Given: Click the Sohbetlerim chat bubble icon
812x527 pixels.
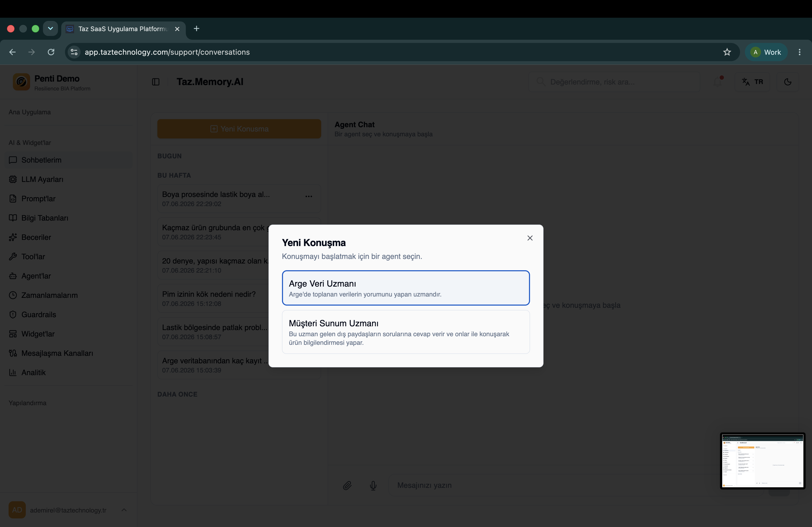Looking at the screenshot, I should point(13,160).
